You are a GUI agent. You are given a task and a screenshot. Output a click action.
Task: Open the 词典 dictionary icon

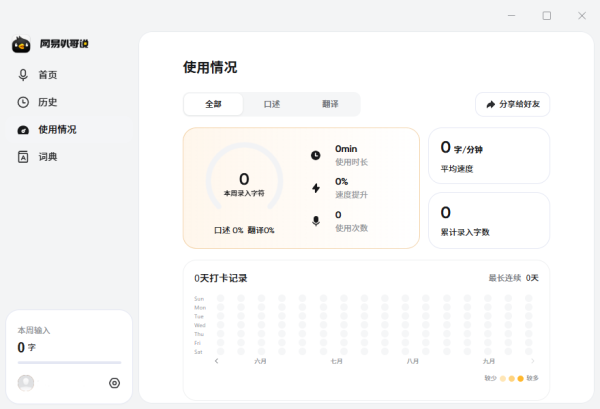click(x=23, y=157)
